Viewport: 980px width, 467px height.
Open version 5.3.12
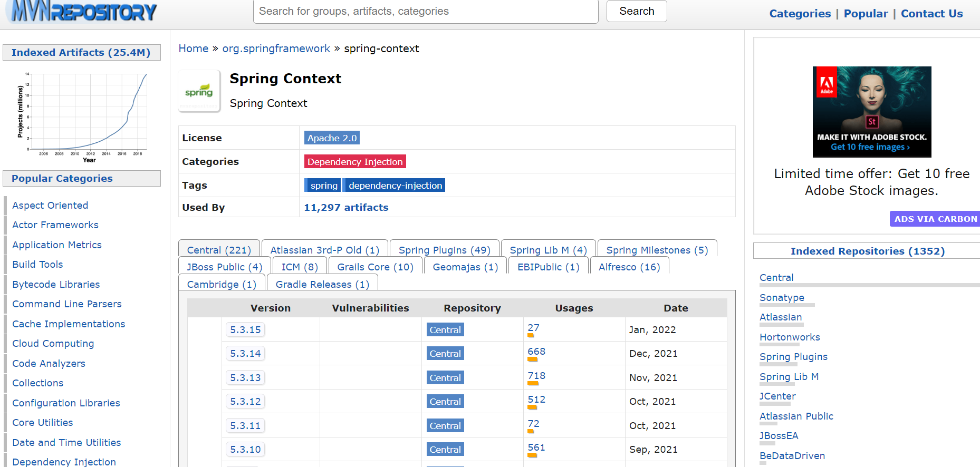point(245,402)
